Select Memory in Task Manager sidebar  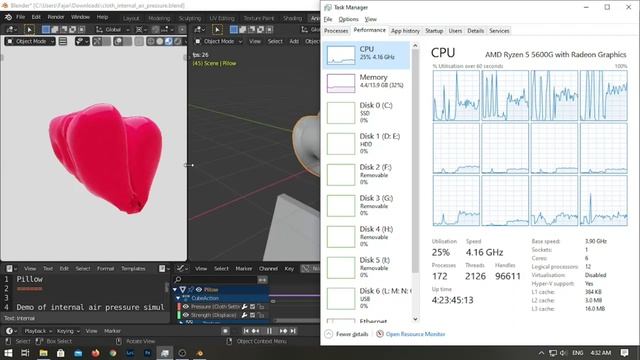(x=367, y=83)
